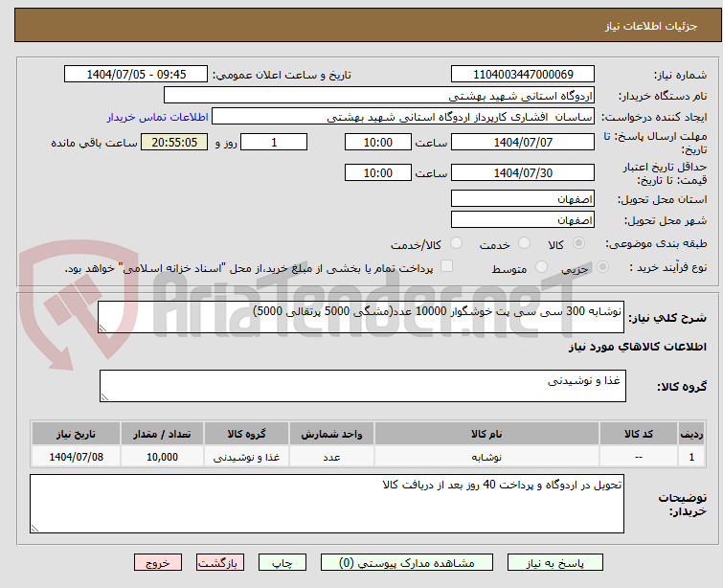The width and height of the screenshot is (723, 588).
Task: Click the شرح کلی نیاز text area
Action: tap(361, 317)
